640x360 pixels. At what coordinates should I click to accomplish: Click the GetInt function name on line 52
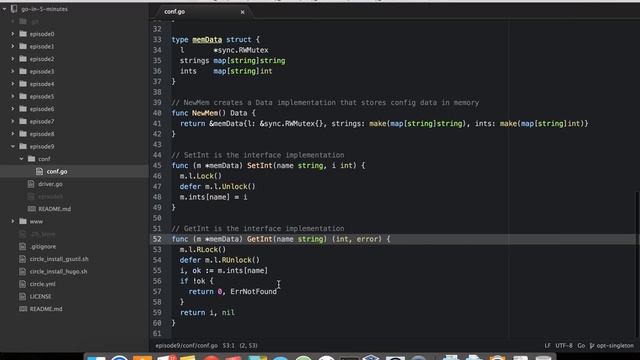click(260, 239)
